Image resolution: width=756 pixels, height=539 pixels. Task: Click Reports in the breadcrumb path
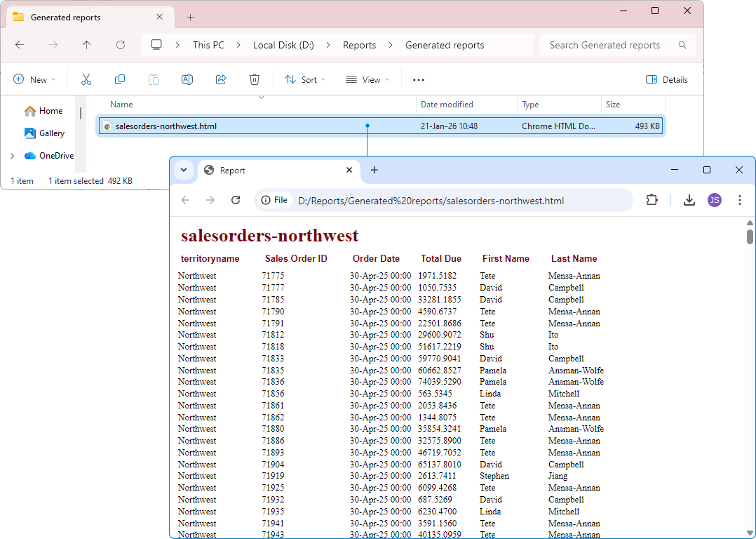click(x=359, y=45)
